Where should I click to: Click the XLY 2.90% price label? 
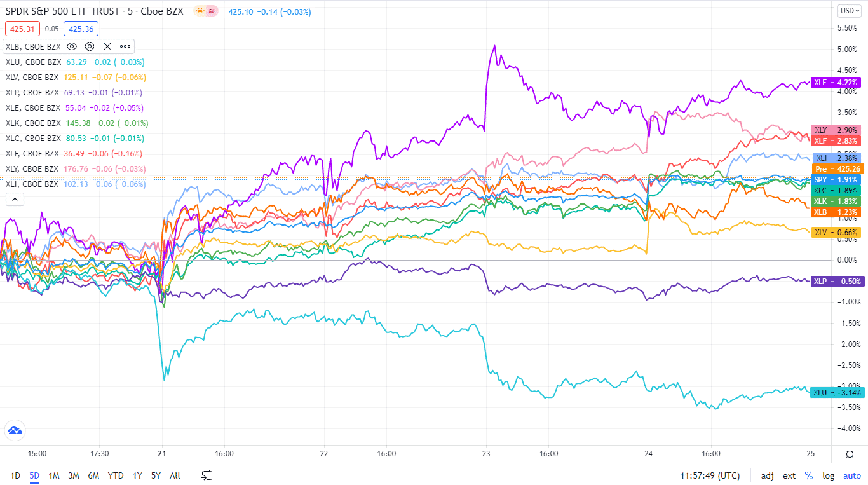(836, 130)
